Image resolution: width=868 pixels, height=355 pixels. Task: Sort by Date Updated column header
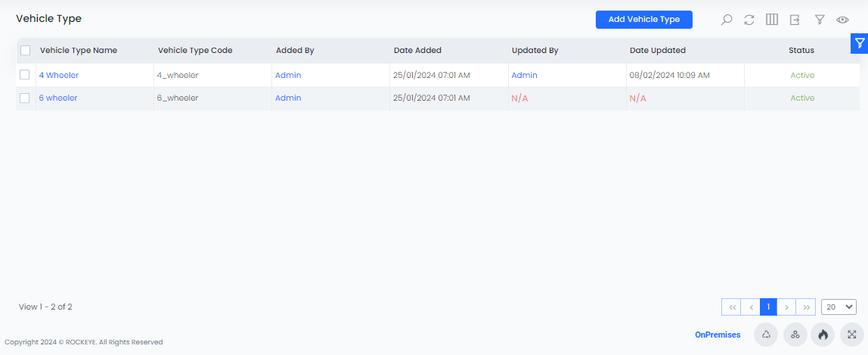658,51
